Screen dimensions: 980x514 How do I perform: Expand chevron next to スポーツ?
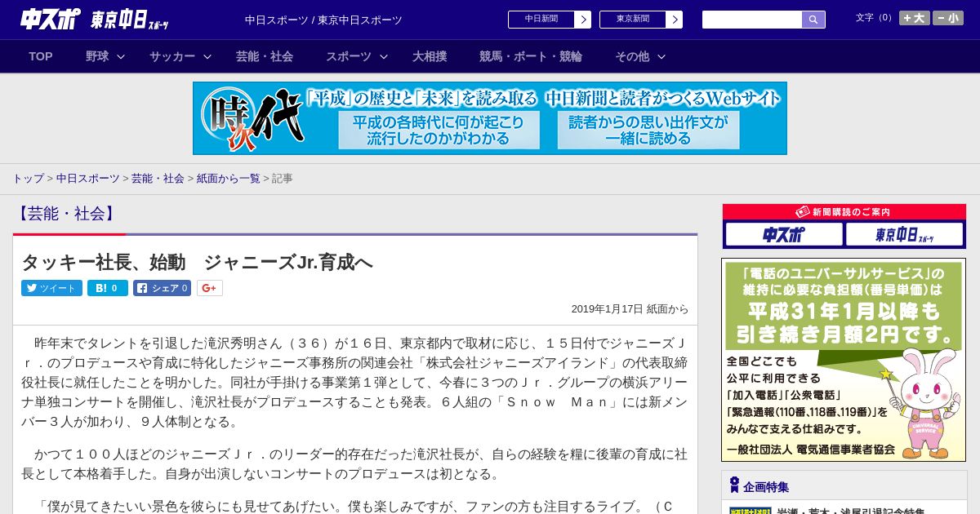point(384,56)
